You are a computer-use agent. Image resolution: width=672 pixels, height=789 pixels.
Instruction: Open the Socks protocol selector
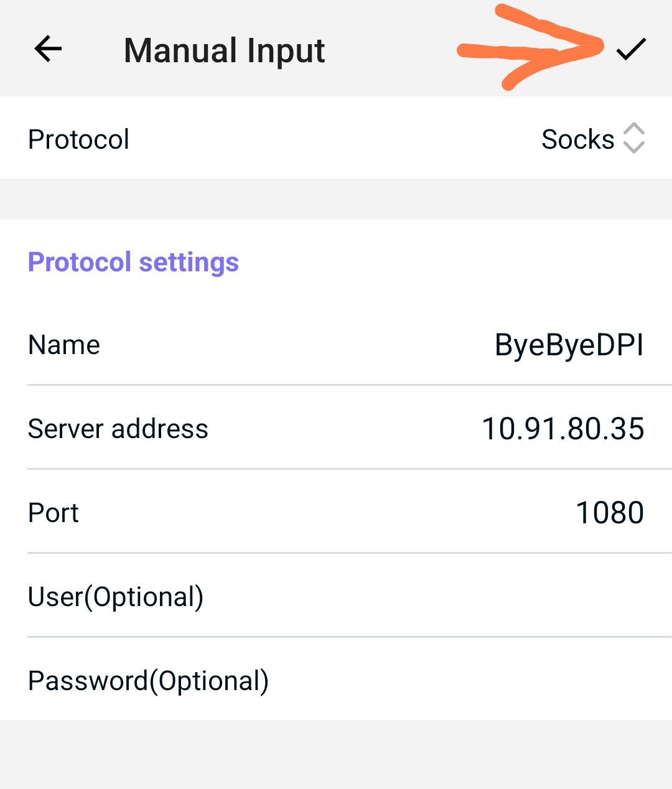pos(578,139)
